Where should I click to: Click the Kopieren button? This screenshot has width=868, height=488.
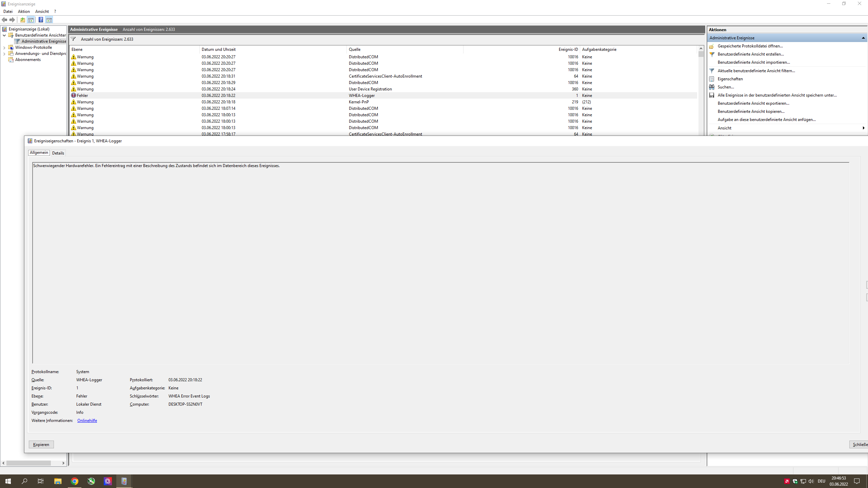tap(41, 445)
